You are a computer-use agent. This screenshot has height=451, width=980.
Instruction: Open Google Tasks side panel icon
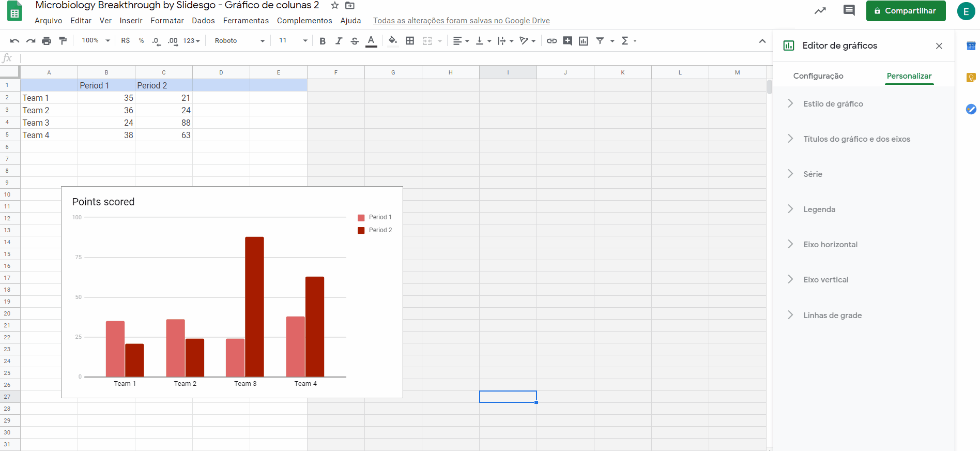coord(971,109)
